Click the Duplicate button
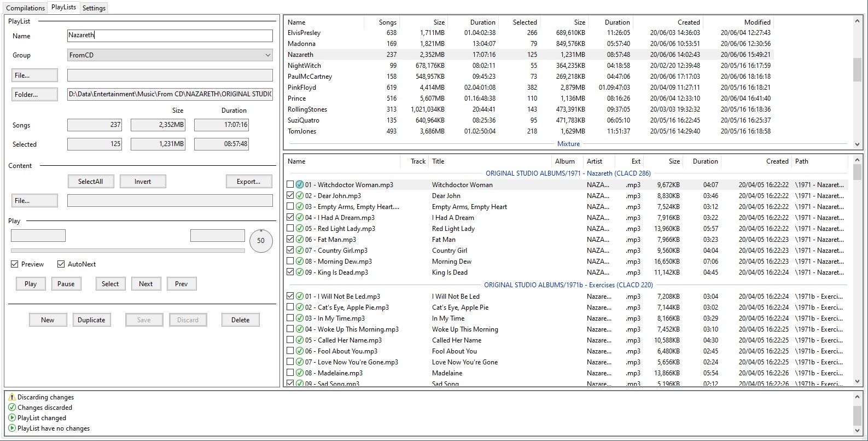 click(x=91, y=320)
